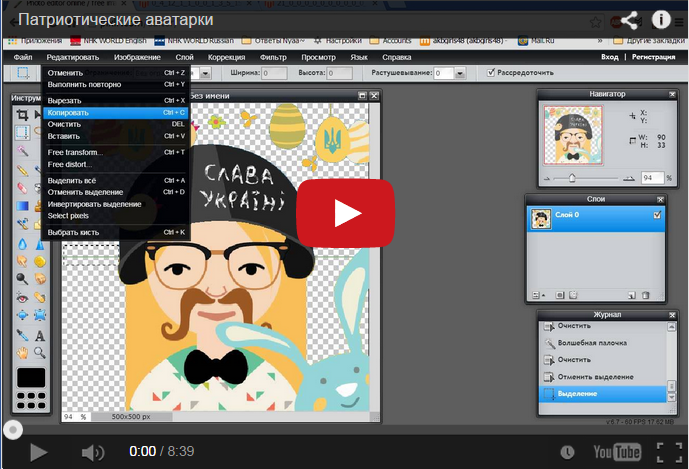Image resolution: width=689 pixels, height=469 pixels.
Task: Select the Gradient tool
Action: pyautogui.click(x=22, y=206)
